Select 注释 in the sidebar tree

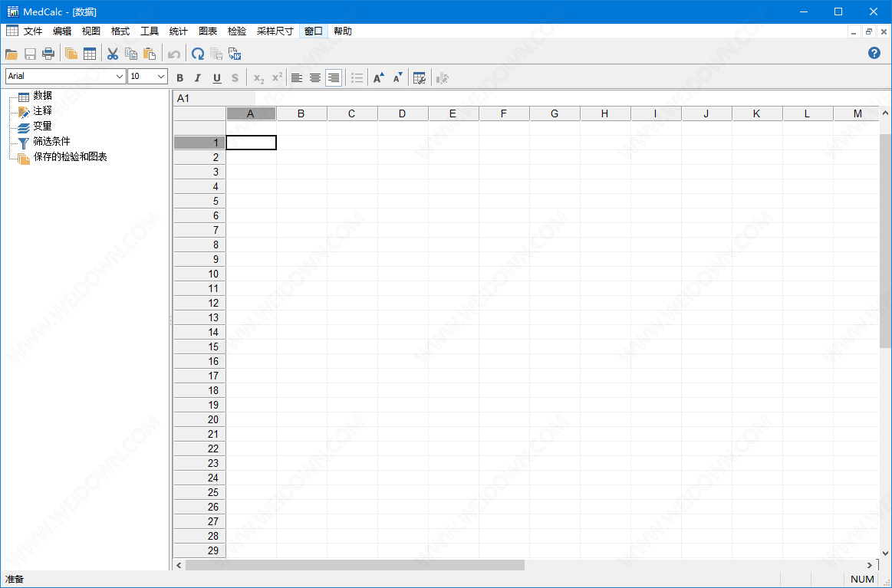42,111
